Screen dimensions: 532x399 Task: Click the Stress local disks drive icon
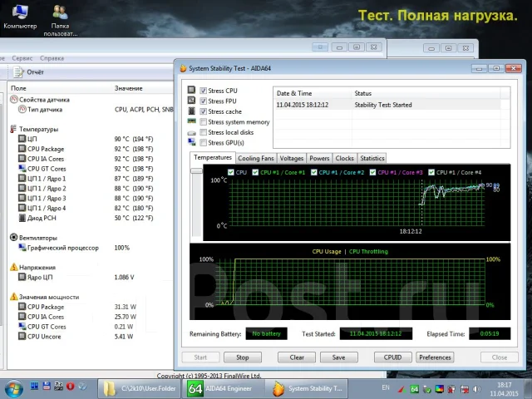click(191, 133)
